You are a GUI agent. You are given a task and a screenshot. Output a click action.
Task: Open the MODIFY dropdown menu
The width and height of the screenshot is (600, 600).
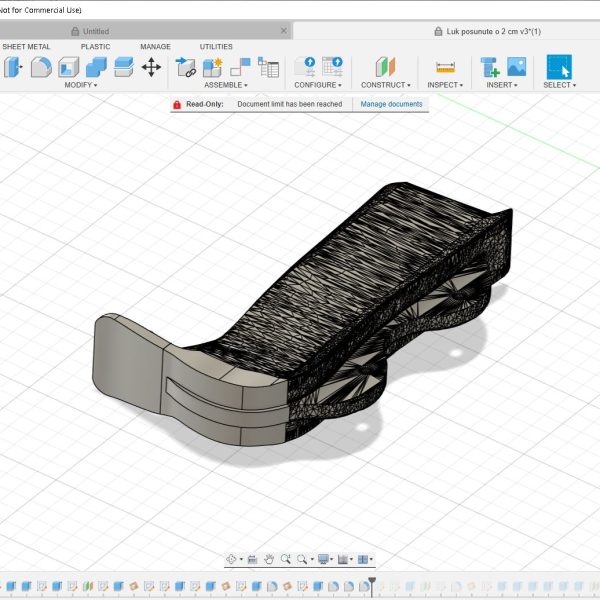(81, 85)
